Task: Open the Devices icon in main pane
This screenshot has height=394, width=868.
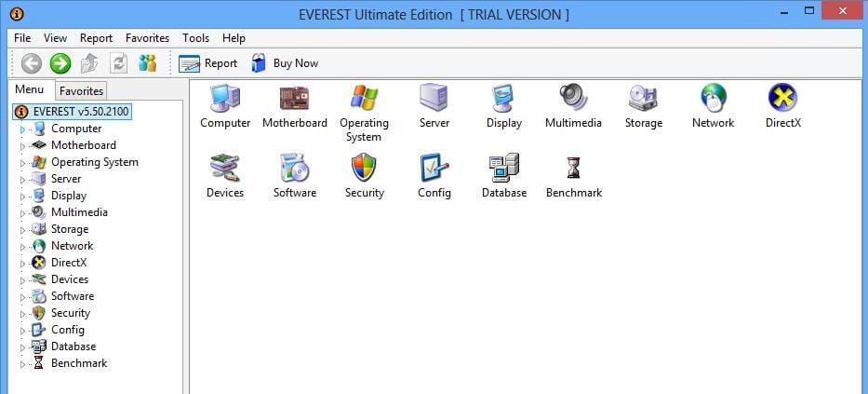Action: pyautogui.click(x=225, y=168)
